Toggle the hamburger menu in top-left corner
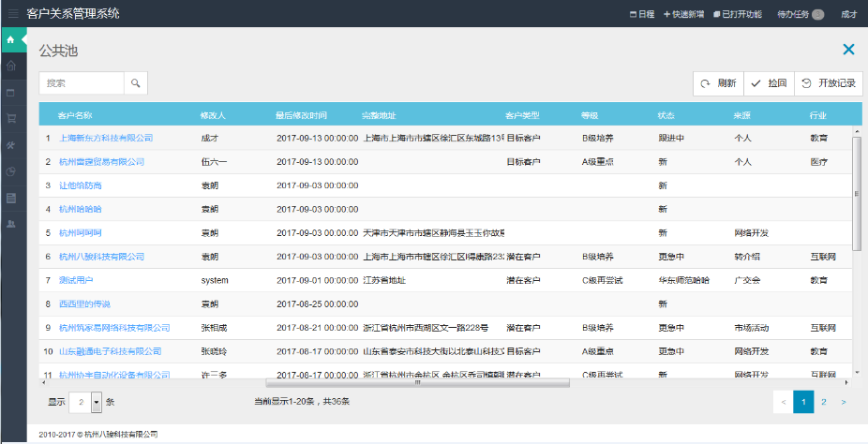 [x=11, y=14]
